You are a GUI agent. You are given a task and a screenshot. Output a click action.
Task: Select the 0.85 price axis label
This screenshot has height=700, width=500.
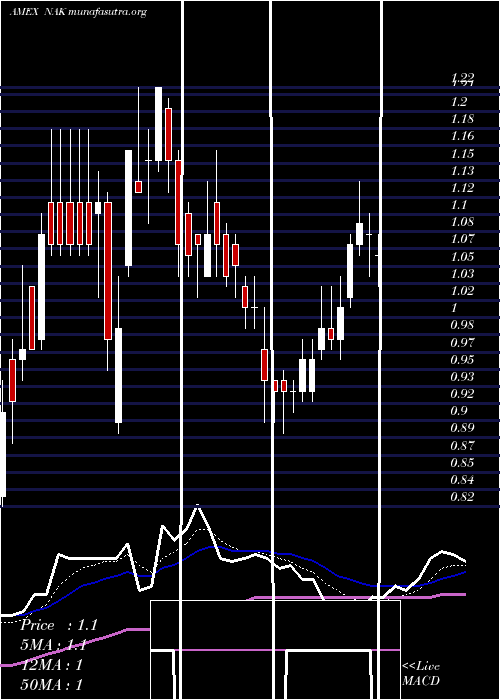tap(462, 462)
